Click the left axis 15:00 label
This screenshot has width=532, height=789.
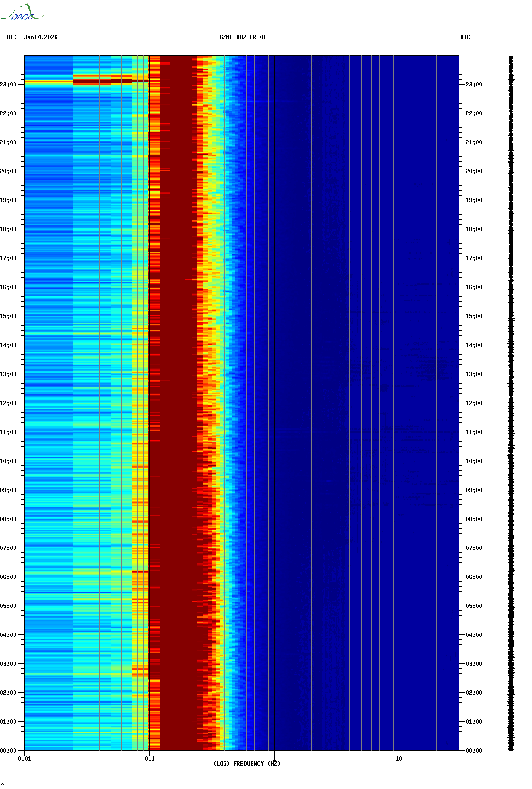pos(8,316)
